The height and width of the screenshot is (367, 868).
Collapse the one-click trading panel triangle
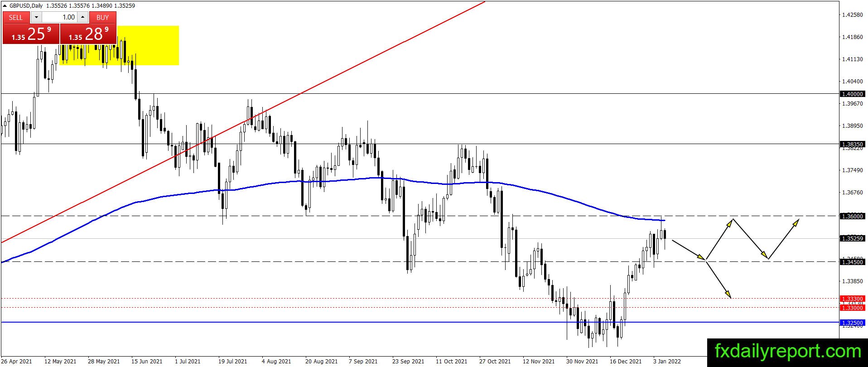(x=5, y=5)
